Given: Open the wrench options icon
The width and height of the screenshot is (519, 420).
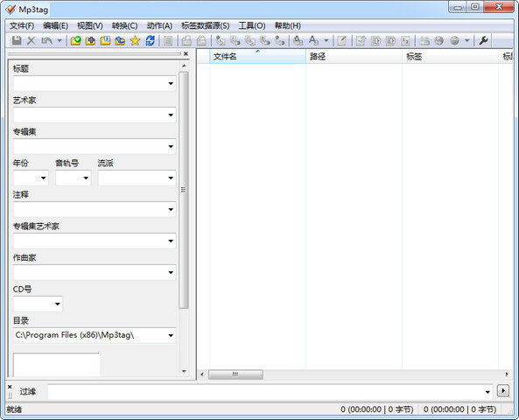Looking at the screenshot, I should pos(484,41).
